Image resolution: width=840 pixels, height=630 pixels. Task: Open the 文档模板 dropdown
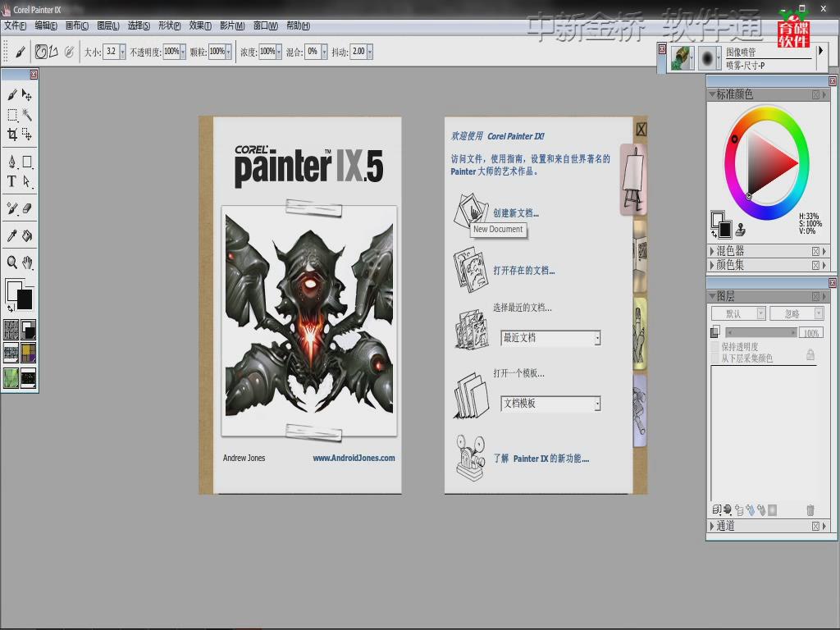pos(550,404)
